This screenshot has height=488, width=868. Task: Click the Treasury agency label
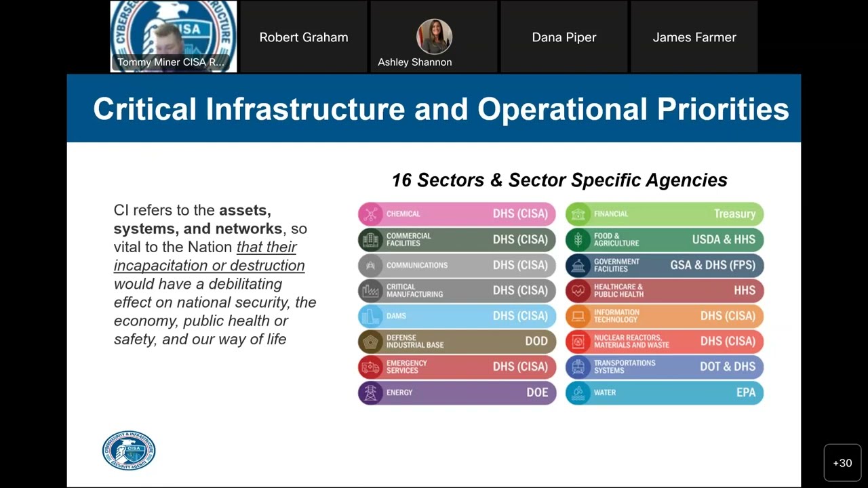(x=734, y=214)
